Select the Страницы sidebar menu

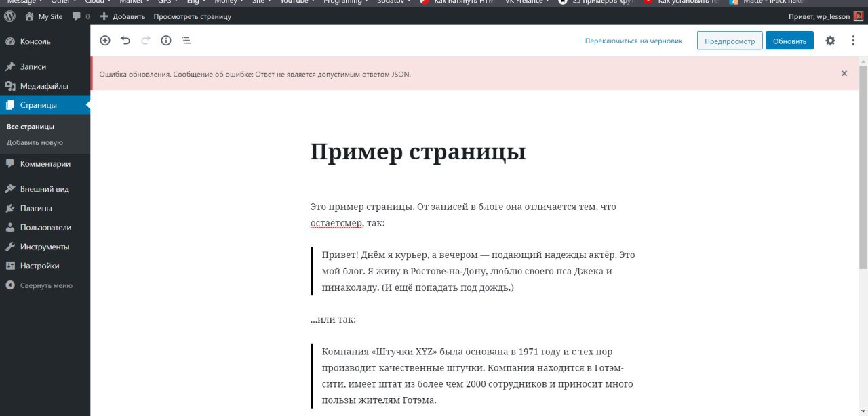(45, 105)
